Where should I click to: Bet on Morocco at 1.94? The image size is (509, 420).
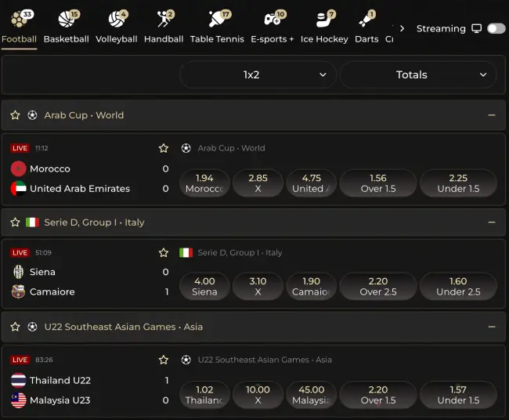204,183
